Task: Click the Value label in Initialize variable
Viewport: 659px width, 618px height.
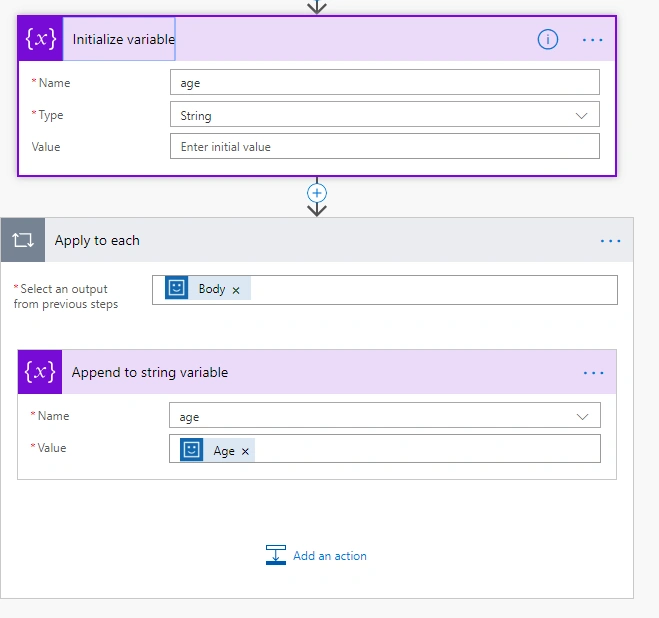Action: (x=46, y=147)
